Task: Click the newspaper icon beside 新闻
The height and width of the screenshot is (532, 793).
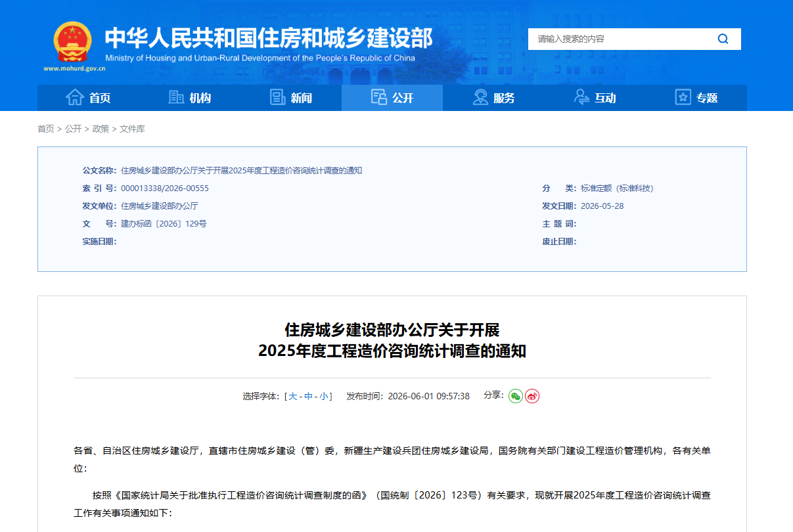Action: (277, 97)
